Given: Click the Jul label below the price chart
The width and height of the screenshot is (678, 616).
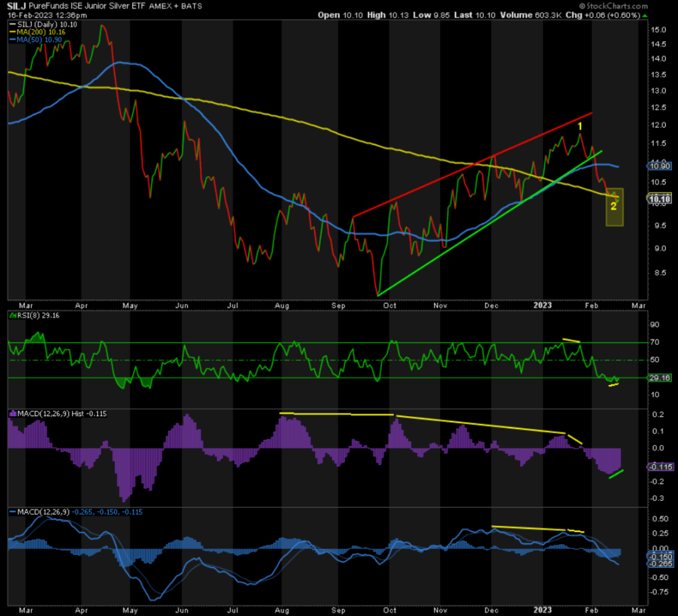Looking at the screenshot, I should tap(233, 306).
